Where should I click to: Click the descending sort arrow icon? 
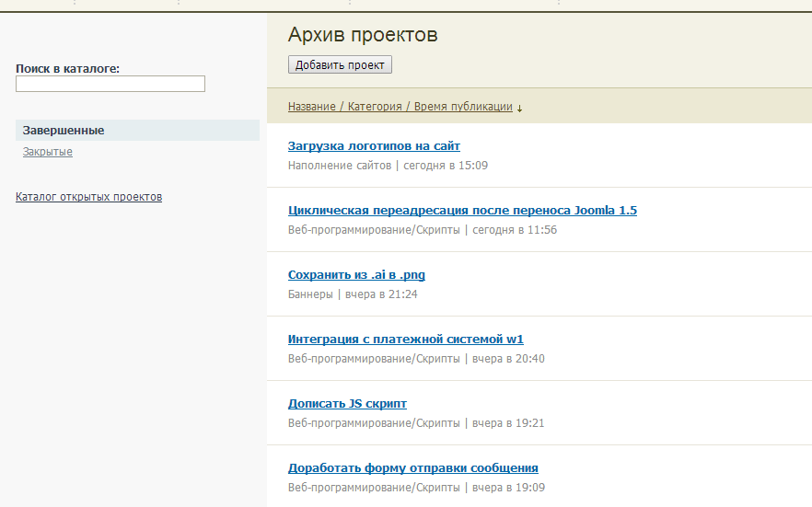click(520, 108)
